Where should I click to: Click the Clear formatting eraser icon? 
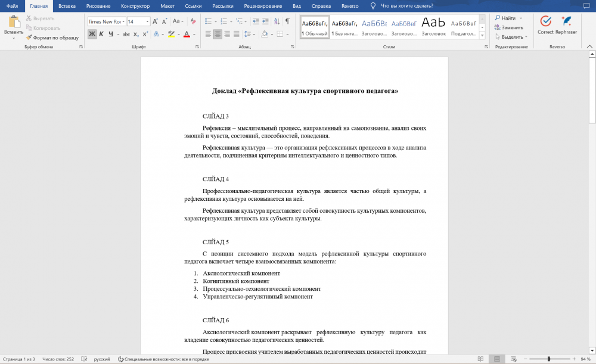tap(193, 21)
